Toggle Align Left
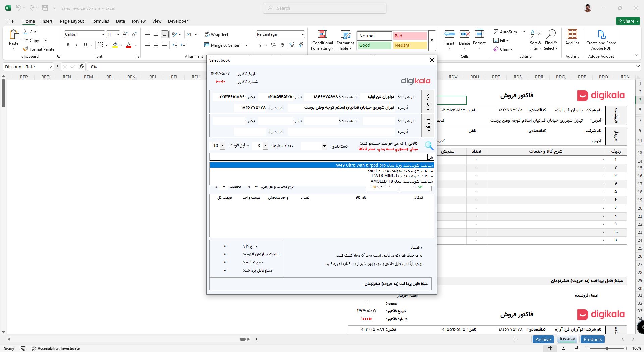Image resolution: width=644 pixels, height=352 pixels. [x=147, y=45]
